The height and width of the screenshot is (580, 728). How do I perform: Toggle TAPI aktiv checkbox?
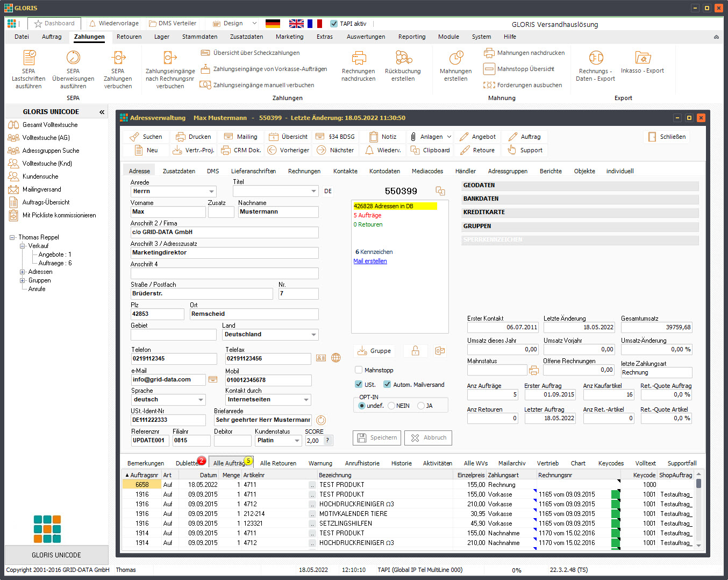coord(334,24)
